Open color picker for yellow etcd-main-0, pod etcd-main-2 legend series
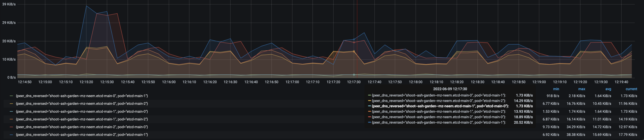 [x=11, y=104]
